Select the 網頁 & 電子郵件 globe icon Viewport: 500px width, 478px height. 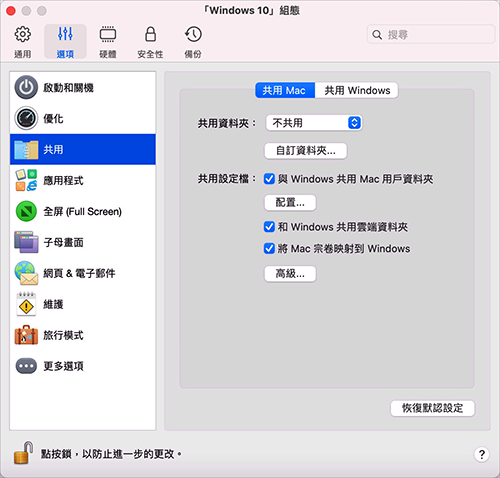pyautogui.click(x=26, y=273)
